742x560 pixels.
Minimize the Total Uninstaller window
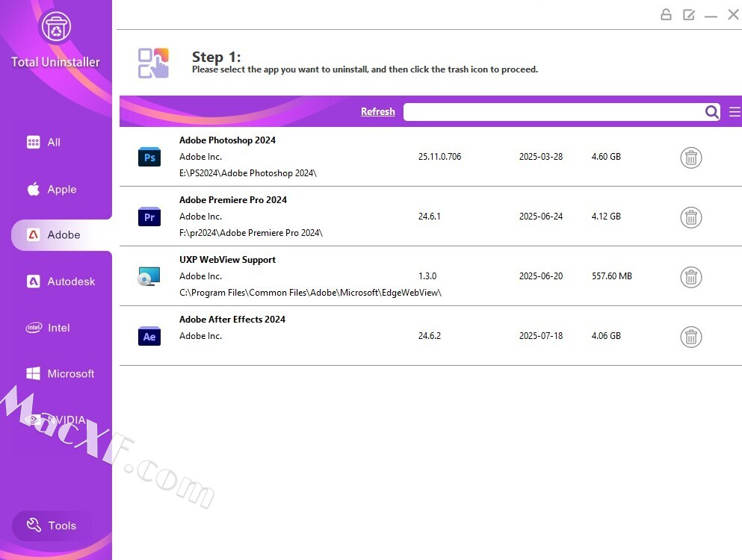pos(711,16)
